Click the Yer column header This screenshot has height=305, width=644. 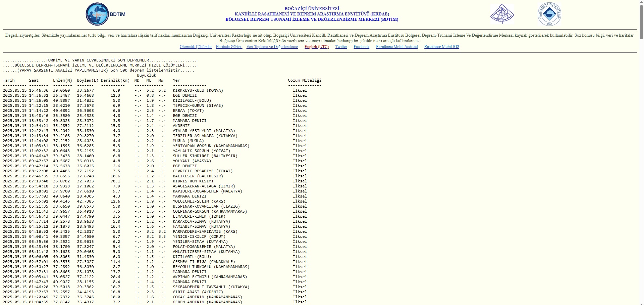(176, 80)
